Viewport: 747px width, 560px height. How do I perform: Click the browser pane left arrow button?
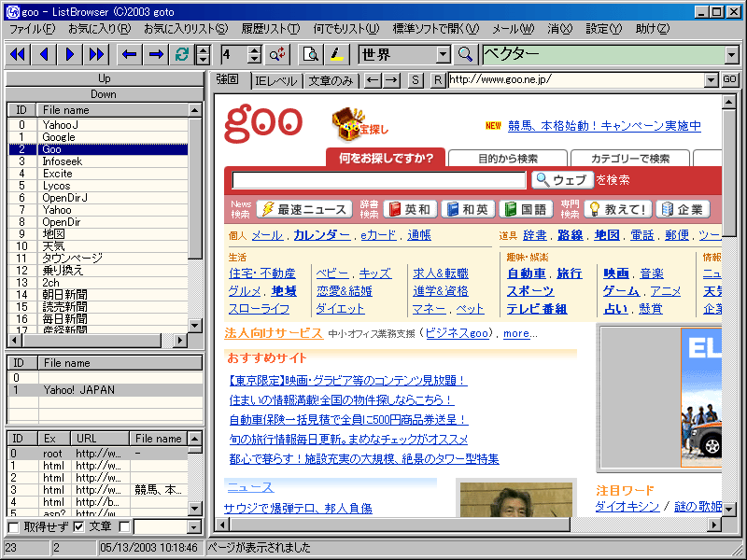coord(373,80)
